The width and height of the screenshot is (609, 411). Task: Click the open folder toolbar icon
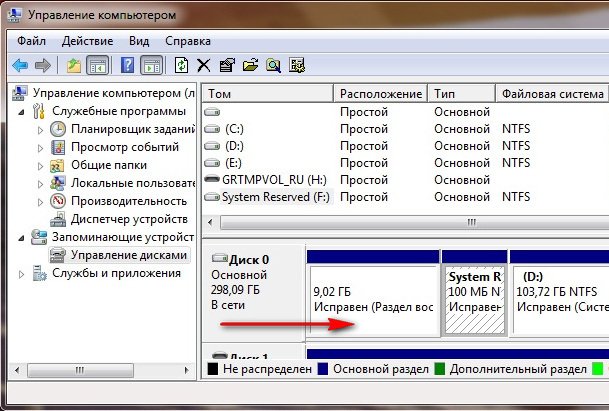point(250,65)
